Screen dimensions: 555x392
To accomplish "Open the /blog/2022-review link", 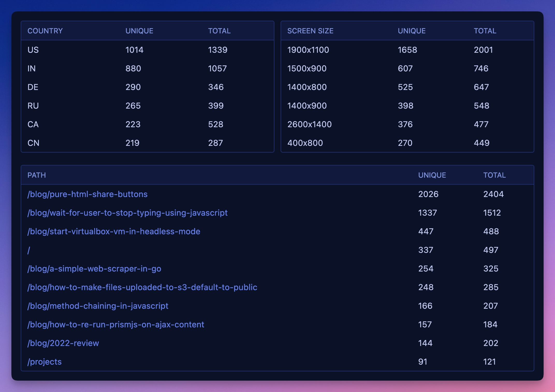I will [x=63, y=343].
